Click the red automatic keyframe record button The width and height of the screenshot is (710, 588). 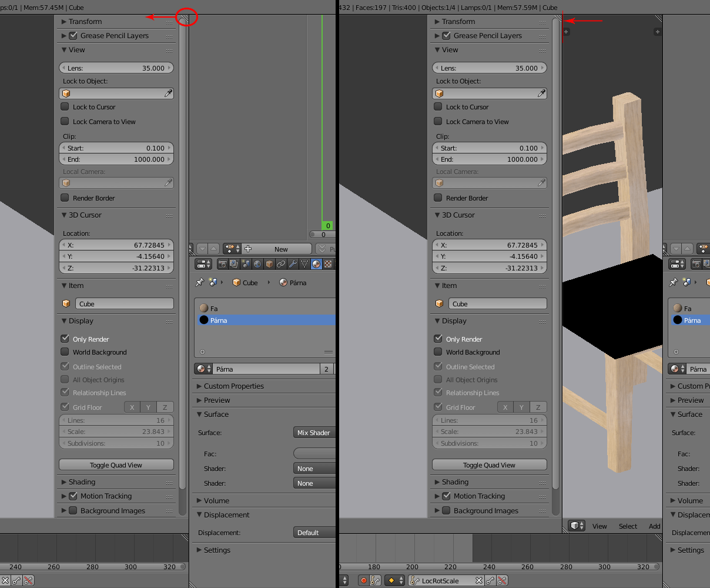coord(363,581)
